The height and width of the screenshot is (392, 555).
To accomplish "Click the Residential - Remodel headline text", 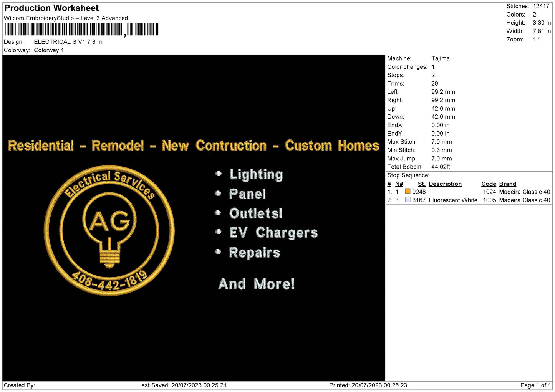I will point(193,146).
